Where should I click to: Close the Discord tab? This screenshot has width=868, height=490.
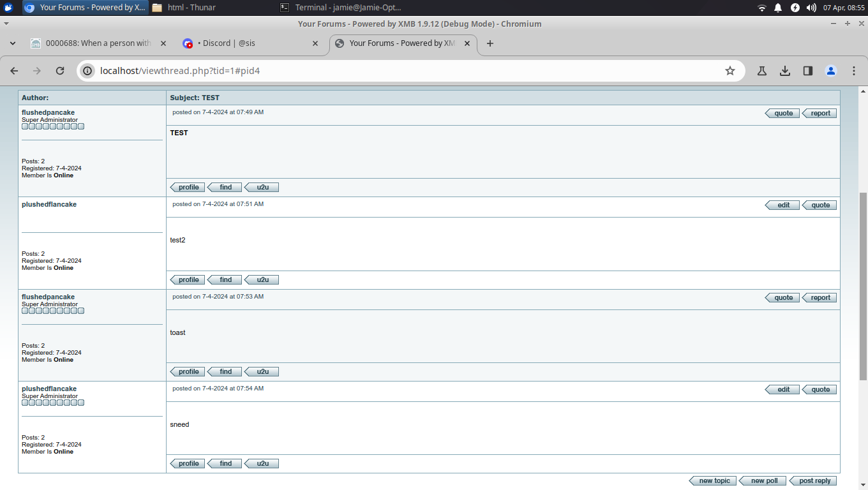click(x=315, y=43)
